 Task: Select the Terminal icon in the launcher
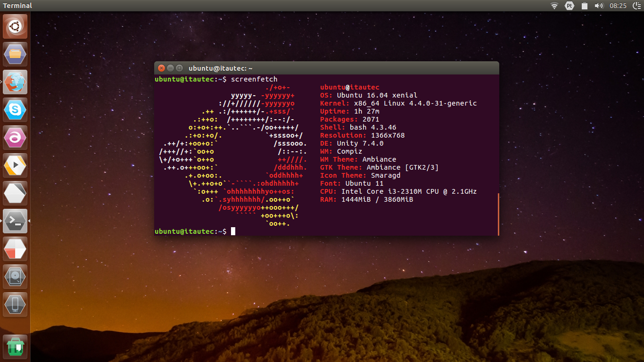[x=15, y=221]
